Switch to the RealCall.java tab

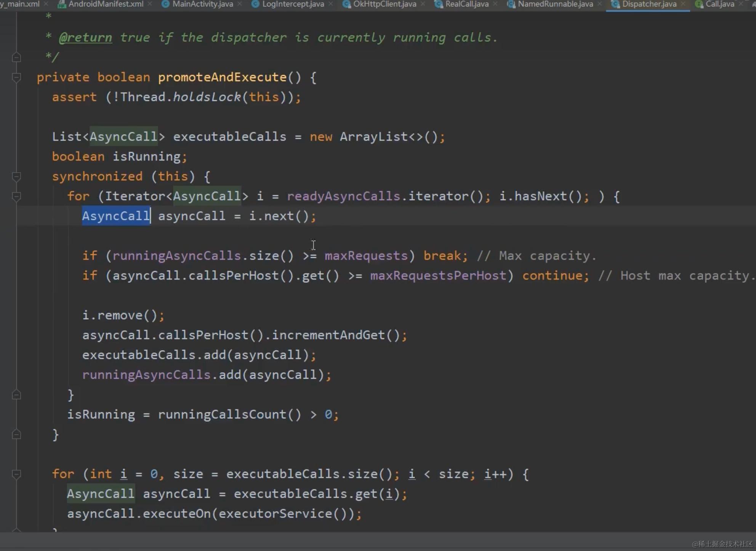pyautogui.click(x=466, y=4)
